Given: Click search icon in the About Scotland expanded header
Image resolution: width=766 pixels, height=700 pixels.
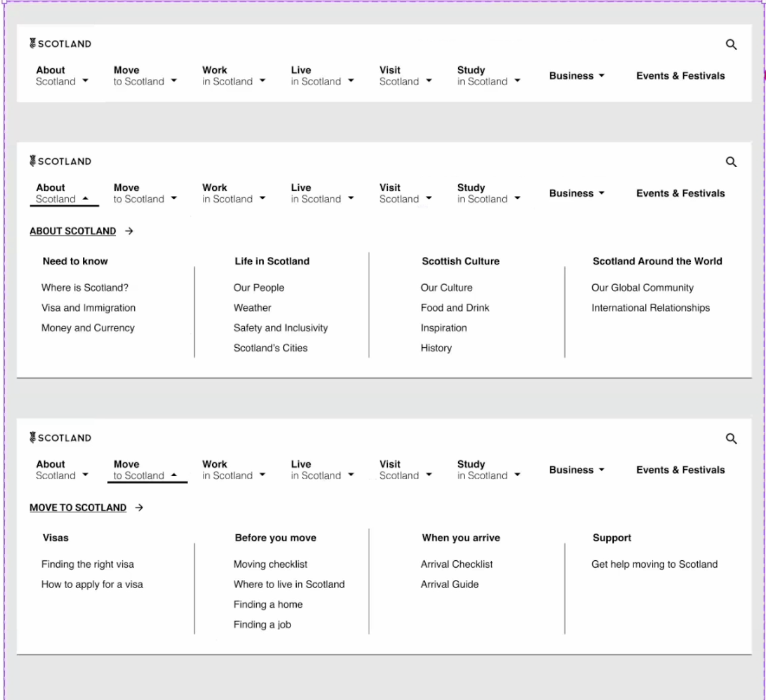Looking at the screenshot, I should (x=731, y=162).
